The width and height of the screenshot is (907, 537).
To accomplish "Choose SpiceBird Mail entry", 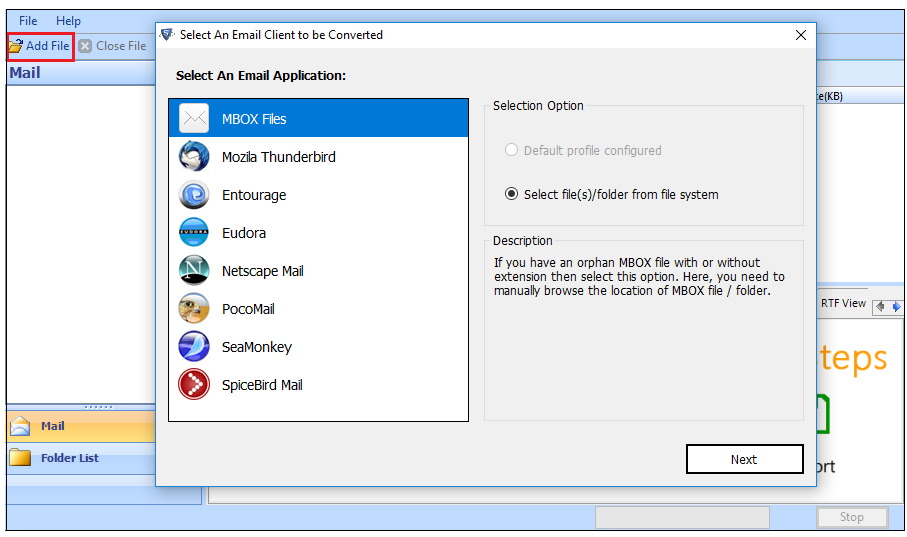I will pyautogui.click(x=318, y=384).
